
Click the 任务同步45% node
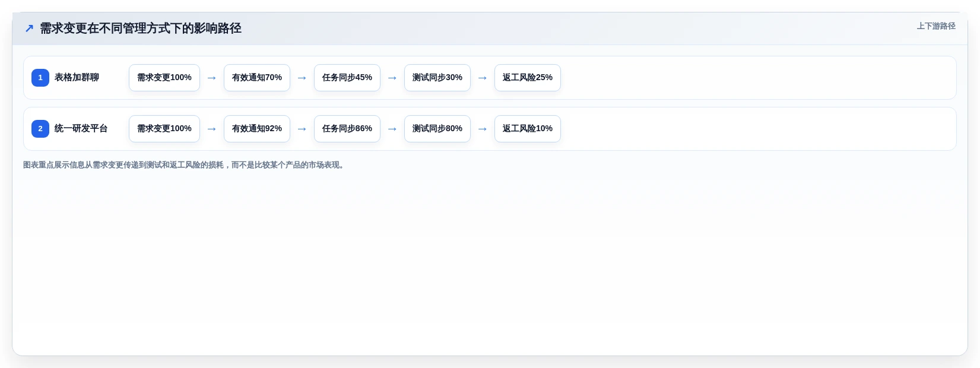point(347,78)
